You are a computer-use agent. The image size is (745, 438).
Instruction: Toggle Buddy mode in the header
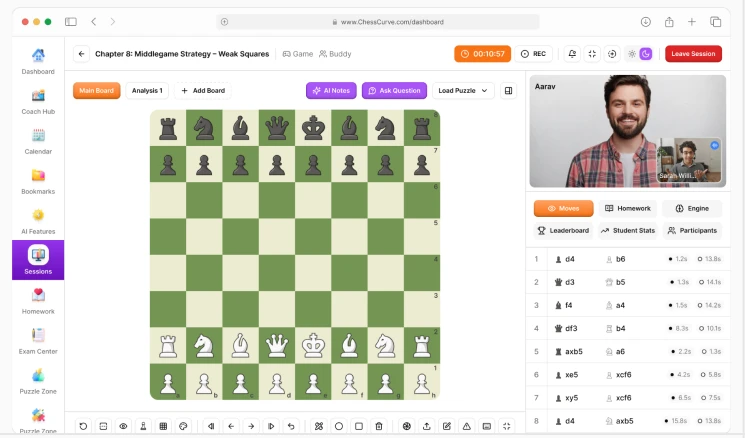pos(335,54)
